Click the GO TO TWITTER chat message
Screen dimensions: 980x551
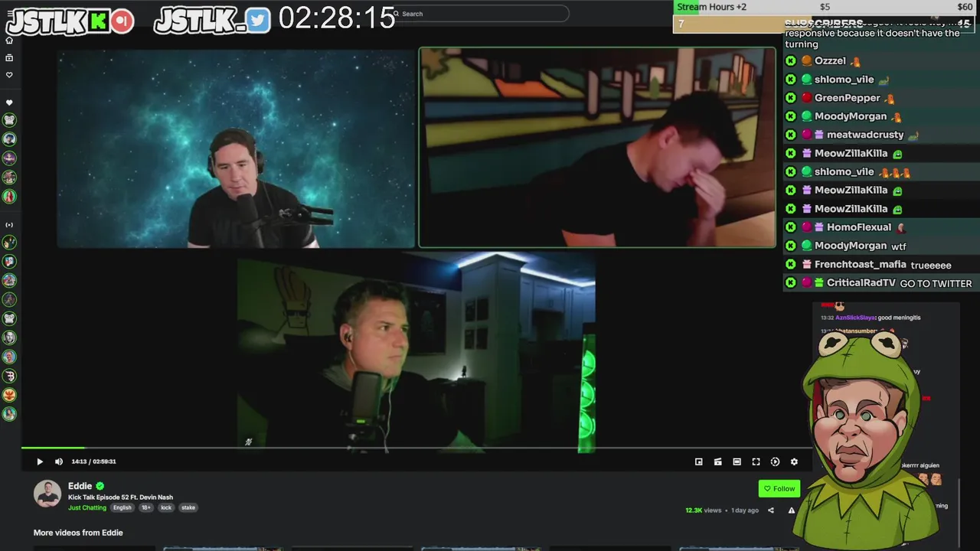[936, 284]
